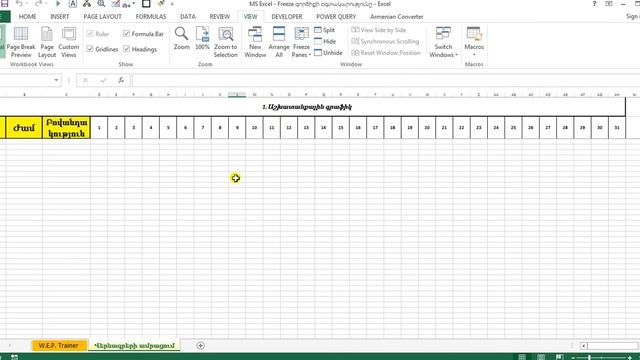Click View Side by Side
Viewport: 640px width, 360px height.
[x=379, y=30]
